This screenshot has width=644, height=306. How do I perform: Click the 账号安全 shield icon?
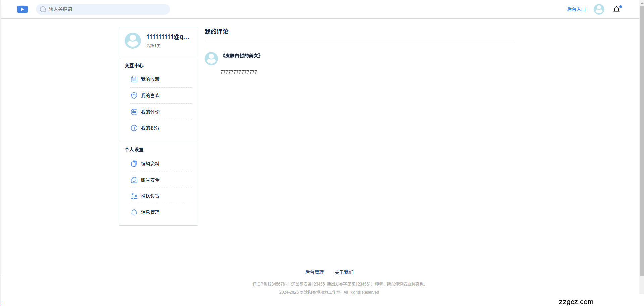134,180
